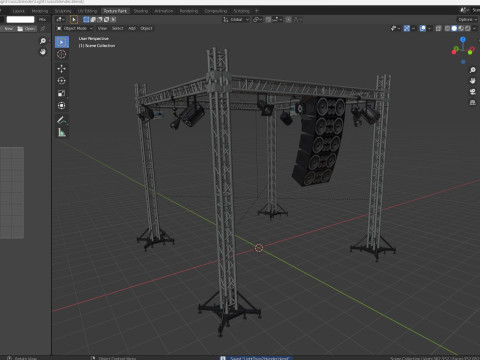Select the 3D Cursor tool

(x=61, y=54)
